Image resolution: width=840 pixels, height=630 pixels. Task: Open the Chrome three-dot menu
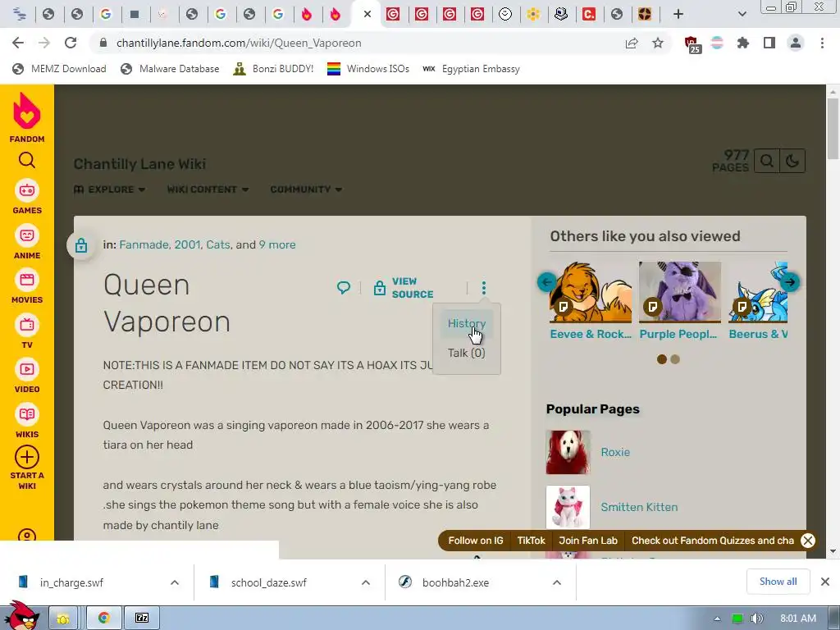(x=822, y=43)
